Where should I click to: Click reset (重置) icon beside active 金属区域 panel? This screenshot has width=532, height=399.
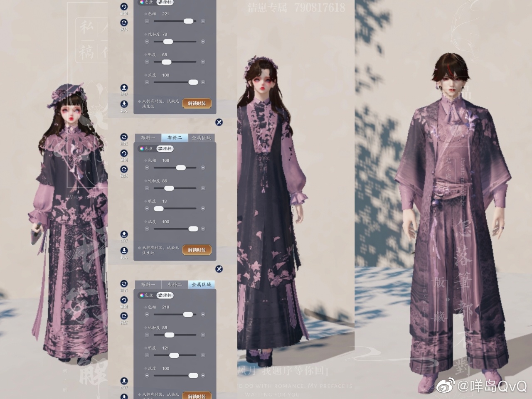(124, 284)
